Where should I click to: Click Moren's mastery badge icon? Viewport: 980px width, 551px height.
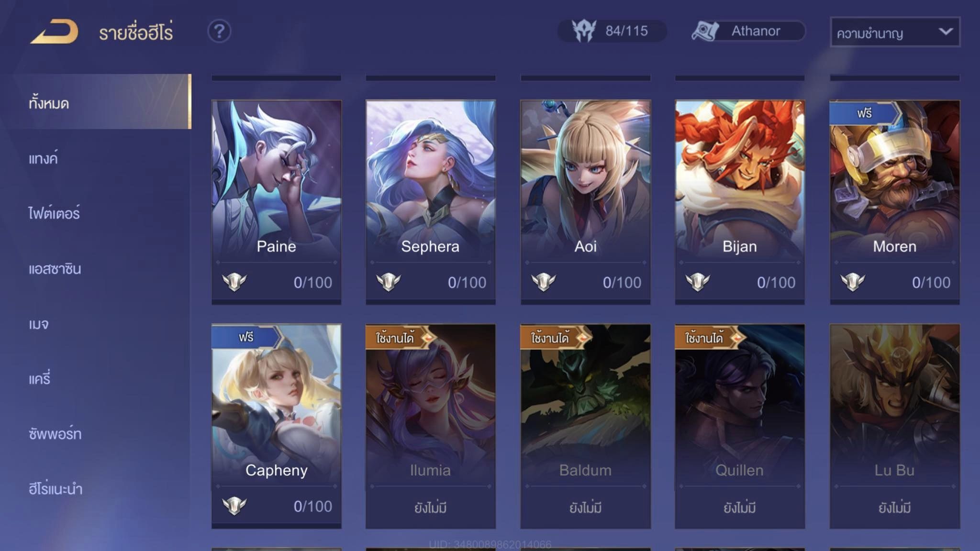[853, 282]
